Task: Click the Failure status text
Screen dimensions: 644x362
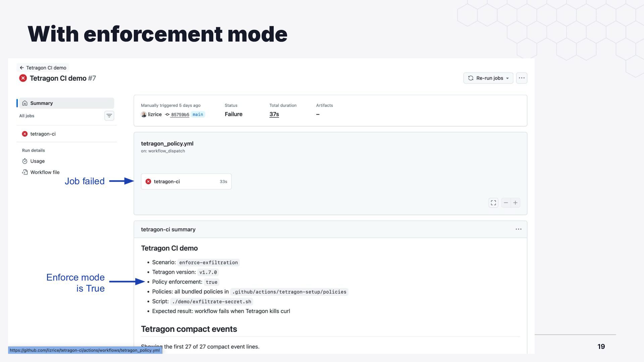Action: (x=233, y=114)
